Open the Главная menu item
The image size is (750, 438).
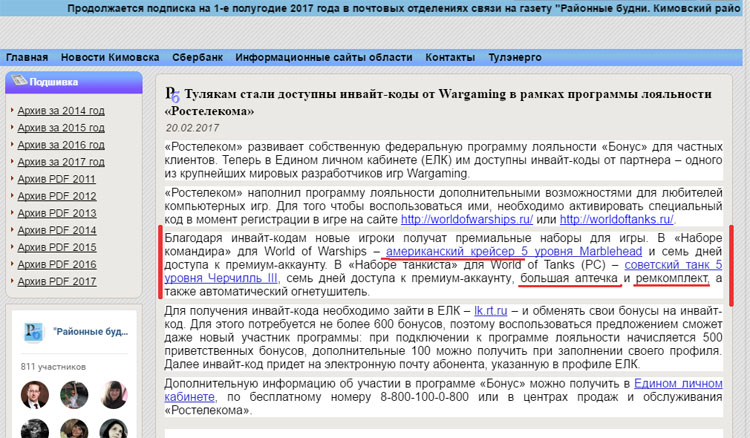(x=26, y=58)
